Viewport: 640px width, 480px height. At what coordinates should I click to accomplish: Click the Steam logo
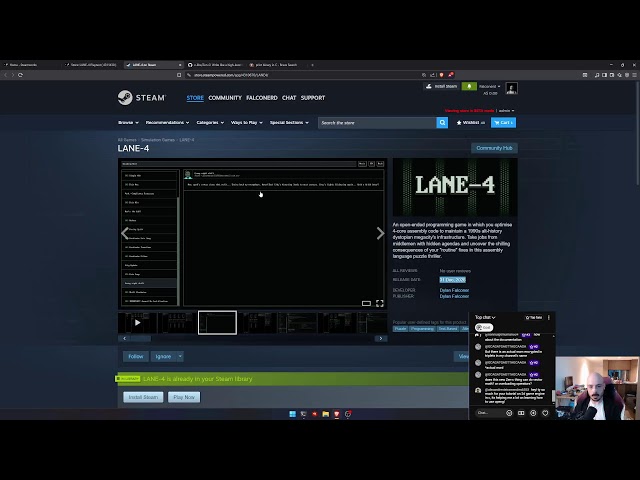coord(141,98)
